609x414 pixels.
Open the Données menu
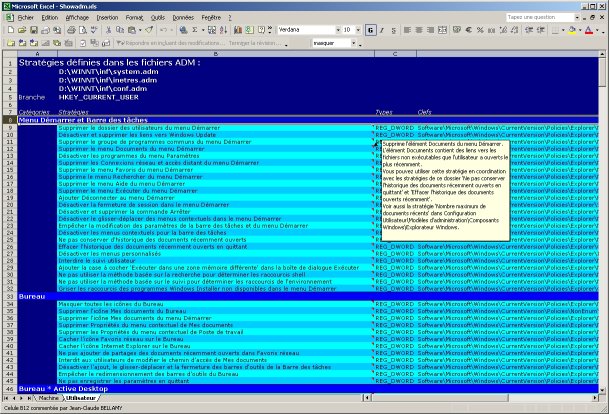tap(183, 18)
